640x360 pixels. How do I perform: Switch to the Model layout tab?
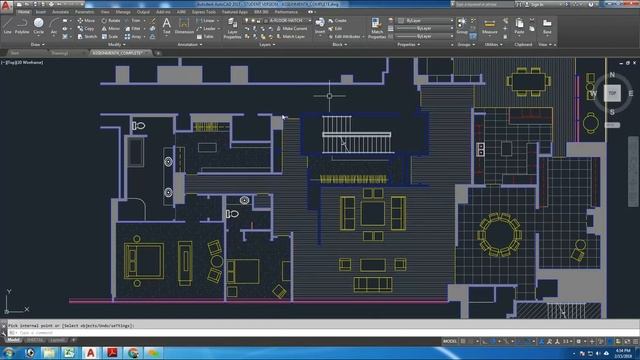[13, 340]
